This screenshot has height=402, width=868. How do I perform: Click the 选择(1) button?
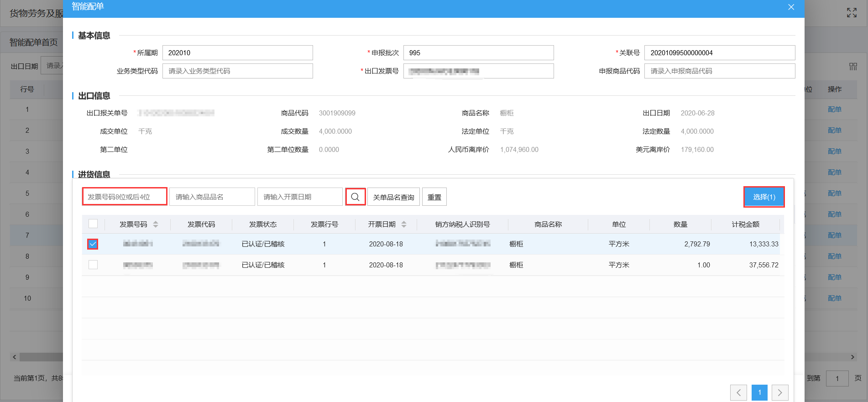pyautogui.click(x=763, y=197)
